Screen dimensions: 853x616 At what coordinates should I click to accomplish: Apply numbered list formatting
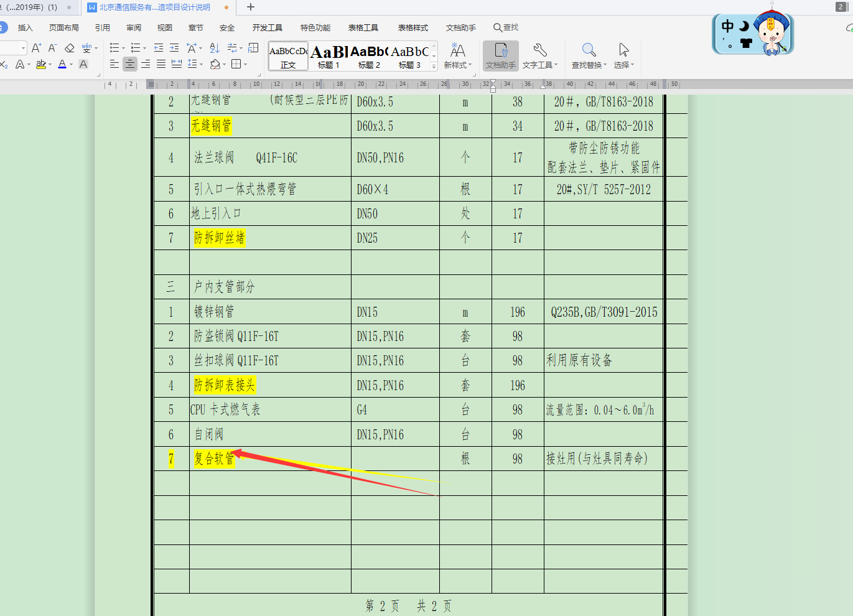(x=135, y=48)
